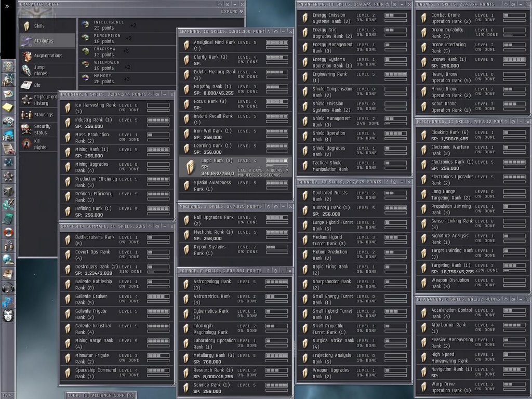Click the Logic Rank (3) skill book icon
This screenshot has width=532, height=399.
[x=191, y=167]
